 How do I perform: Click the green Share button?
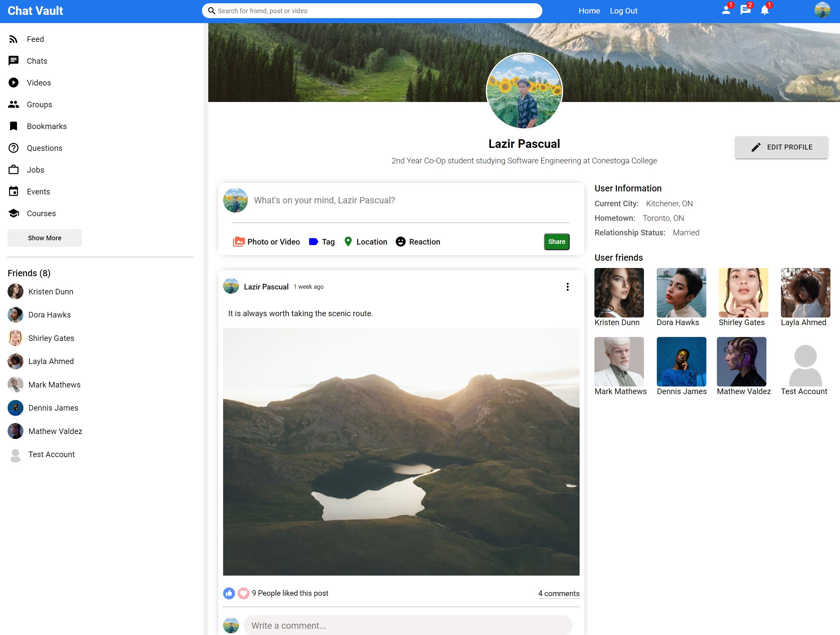[556, 242]
